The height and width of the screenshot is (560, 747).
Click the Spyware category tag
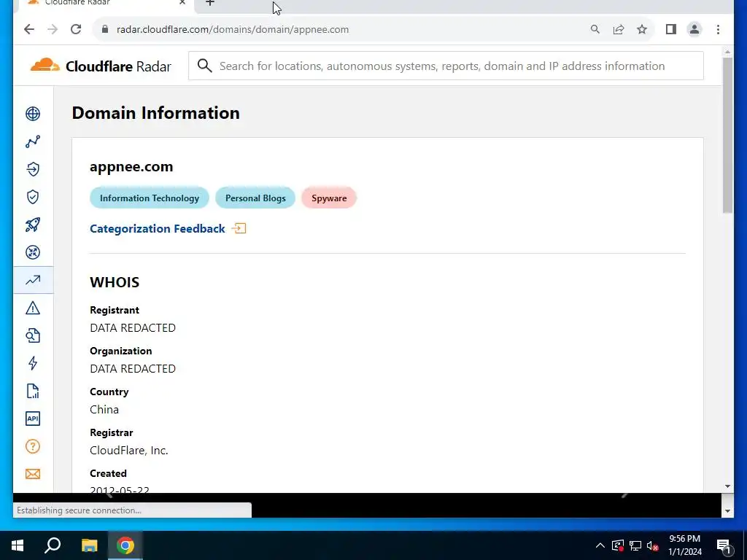(x=329, y=198)
